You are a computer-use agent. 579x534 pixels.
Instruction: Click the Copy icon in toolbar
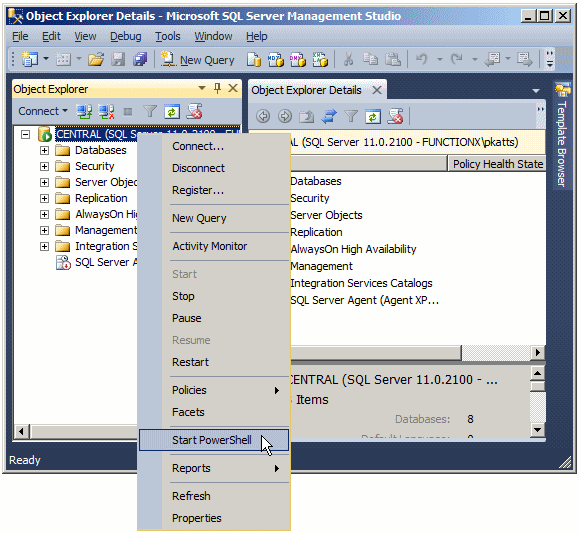click(370, 59)
